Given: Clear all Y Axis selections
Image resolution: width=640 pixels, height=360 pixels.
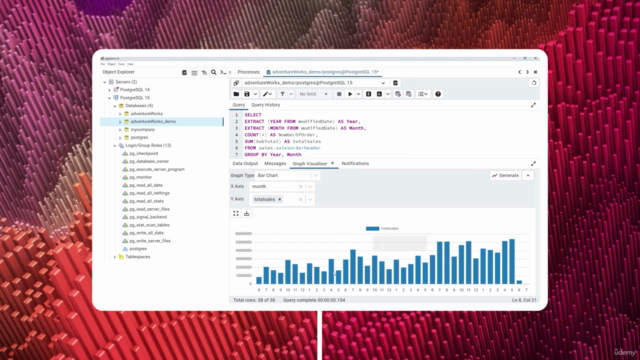Looking at the screenshot, I should [300, 199].
